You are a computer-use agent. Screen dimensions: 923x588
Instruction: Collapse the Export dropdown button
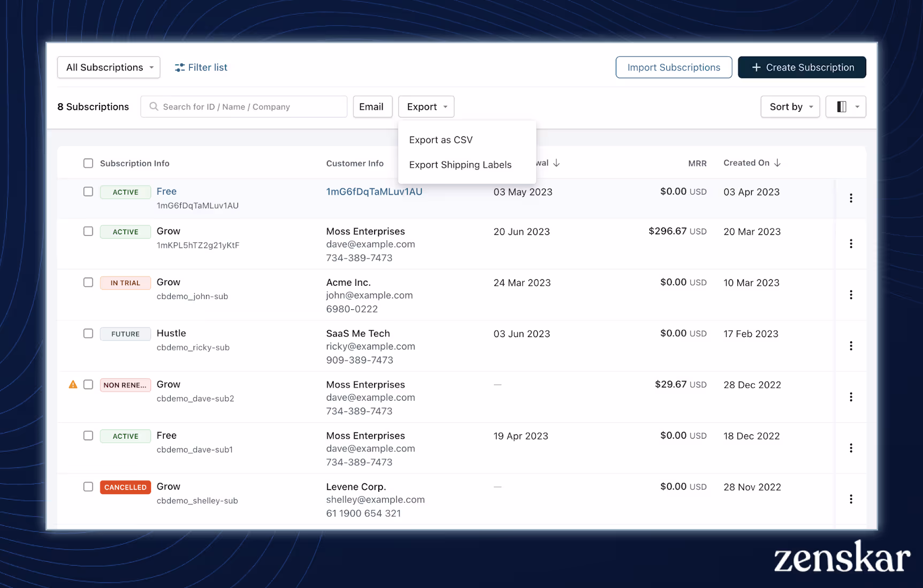point(426,106)
